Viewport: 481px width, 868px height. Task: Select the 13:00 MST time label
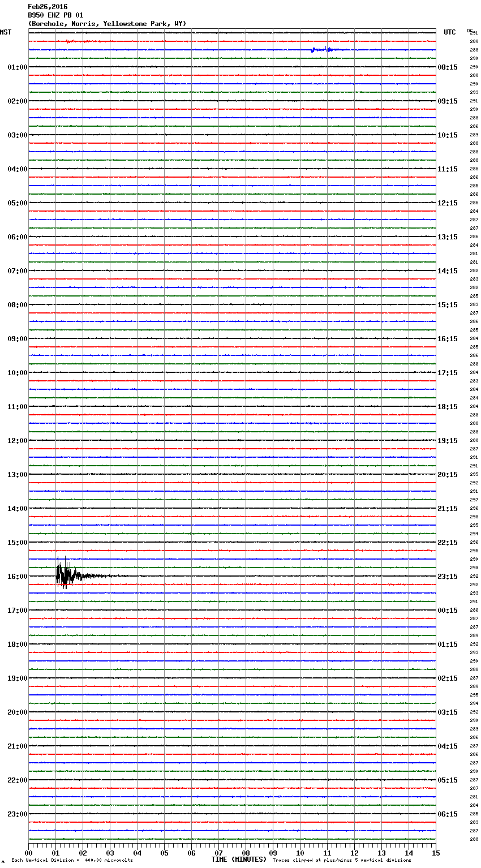pos(18,475)
